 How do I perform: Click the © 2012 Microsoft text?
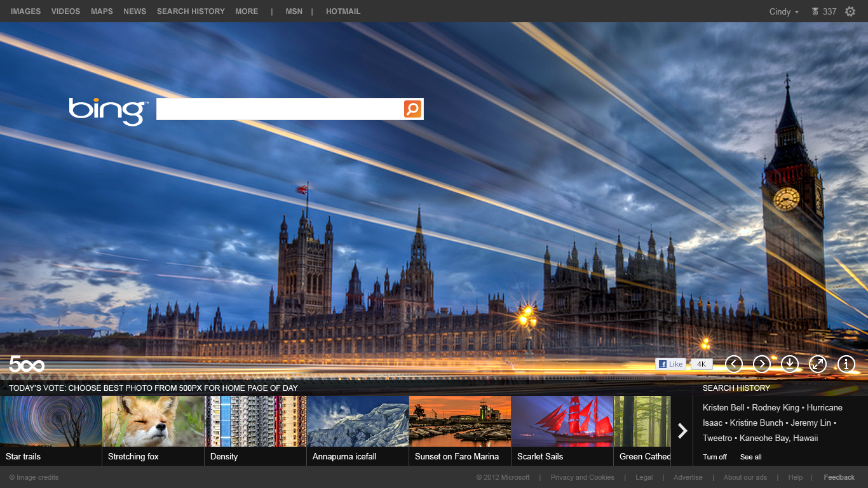coord(503,477)
